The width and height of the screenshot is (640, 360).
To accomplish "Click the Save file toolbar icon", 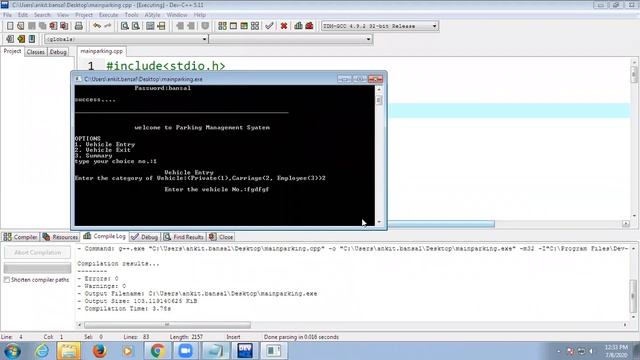I will (x=31, y=26).
